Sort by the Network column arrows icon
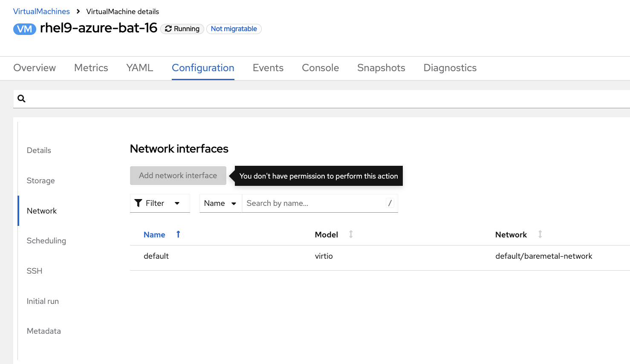The height and width of the screenshot is (364, 630). 540,234
